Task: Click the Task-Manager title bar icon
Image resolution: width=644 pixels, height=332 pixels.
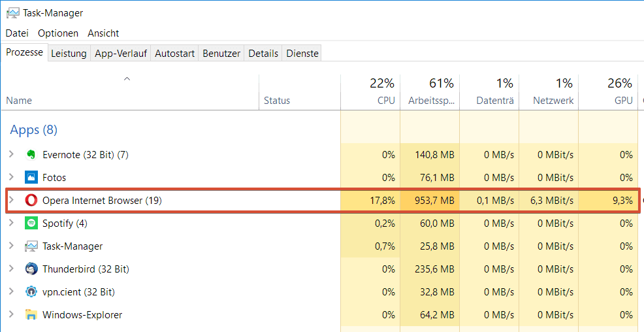Action: point(12,13)
